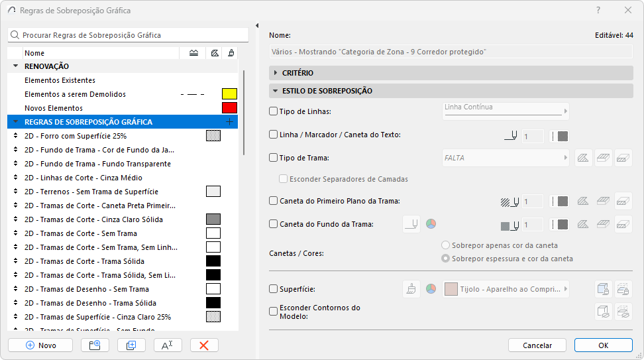The width and height of the screenshot is (644, 360).
Task: Click the fill column header icon
Action: (215, 53)
